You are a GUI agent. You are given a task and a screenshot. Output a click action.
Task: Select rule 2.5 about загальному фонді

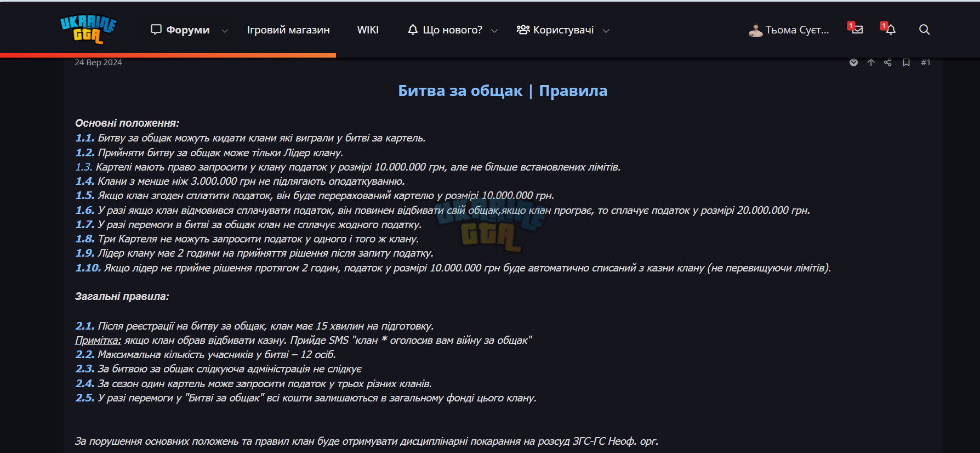pyautogui.click(x=306, y=398)
